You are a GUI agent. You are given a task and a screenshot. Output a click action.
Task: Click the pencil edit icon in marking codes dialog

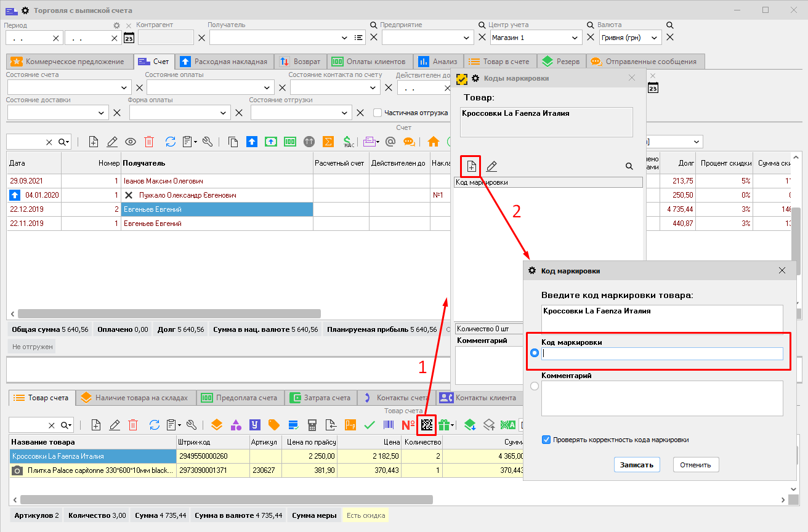(x=491, y=166)
